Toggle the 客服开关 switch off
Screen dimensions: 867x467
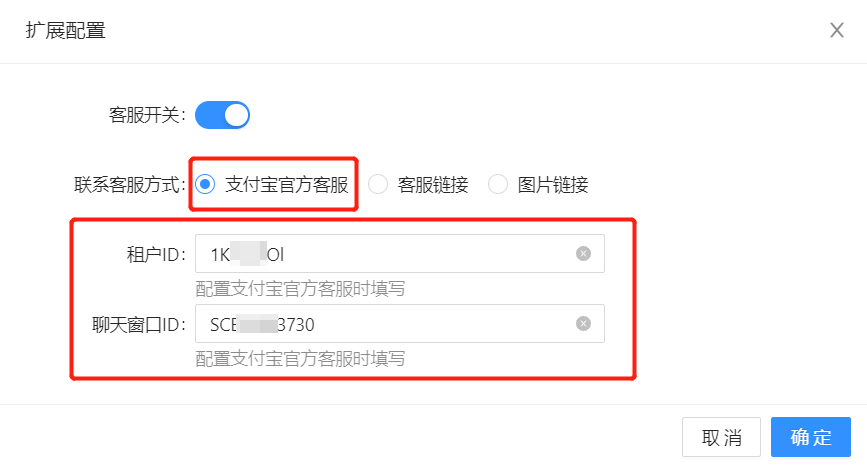tap(222, 115)
